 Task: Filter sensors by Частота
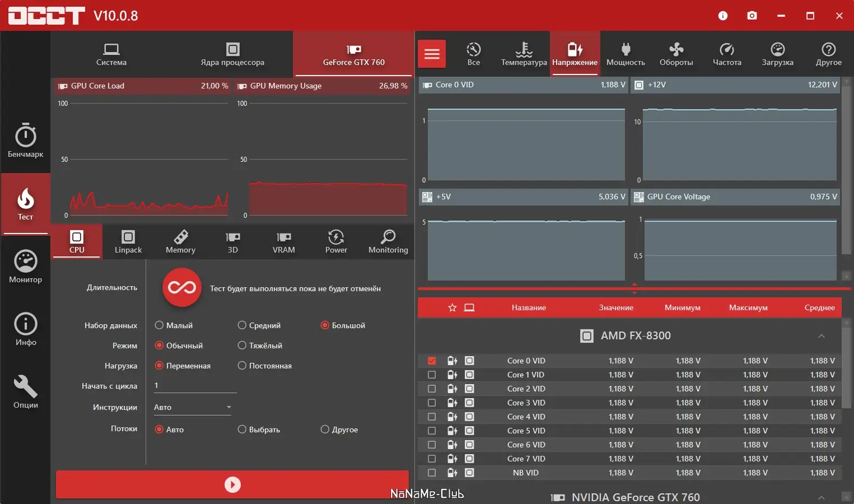[x=727, y=54]
